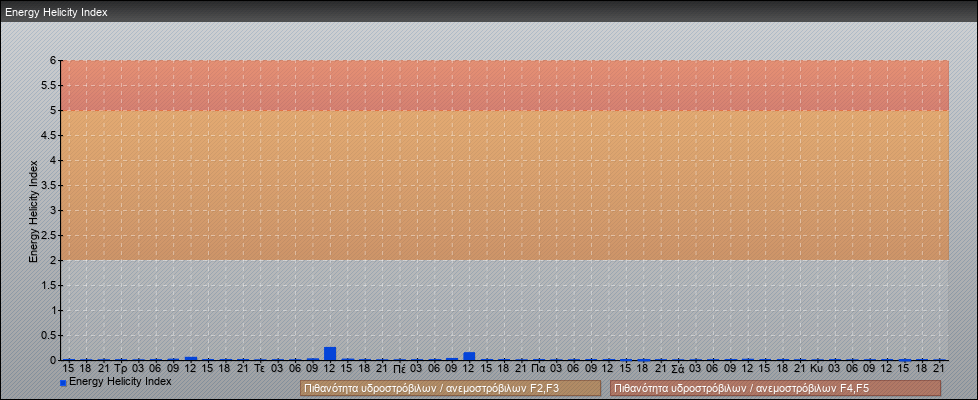Click the Energy Helicity Index title bar text
Viewport: 978px width, 400px height.
[x=56, y=12]
